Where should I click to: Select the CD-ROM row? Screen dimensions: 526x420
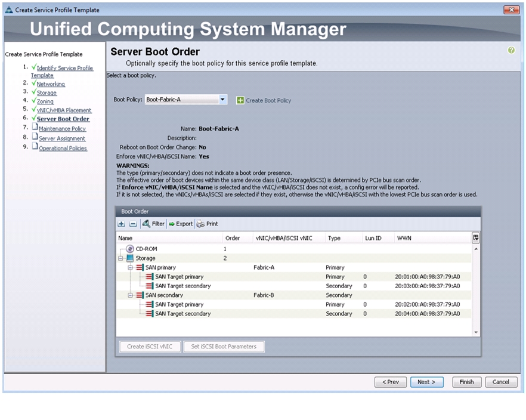[x=293, y=249]
